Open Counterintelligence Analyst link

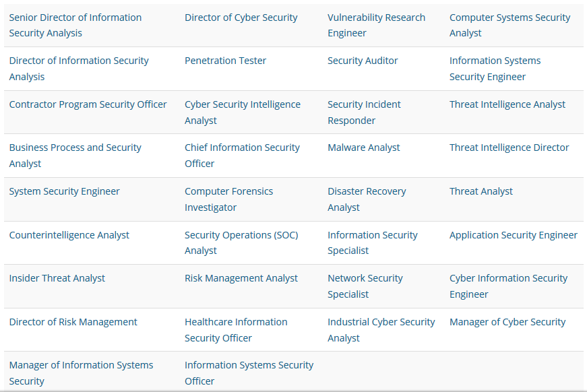[x=69, y=235]
